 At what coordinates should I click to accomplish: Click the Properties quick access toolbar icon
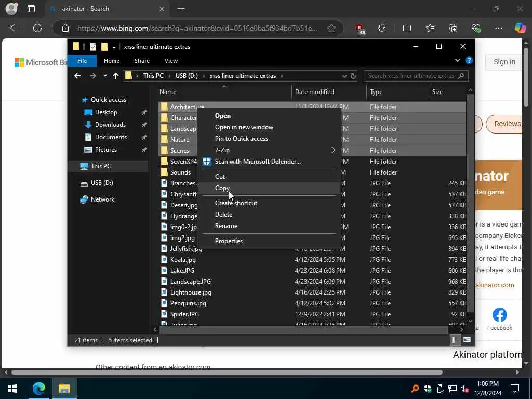coord(92,47)
